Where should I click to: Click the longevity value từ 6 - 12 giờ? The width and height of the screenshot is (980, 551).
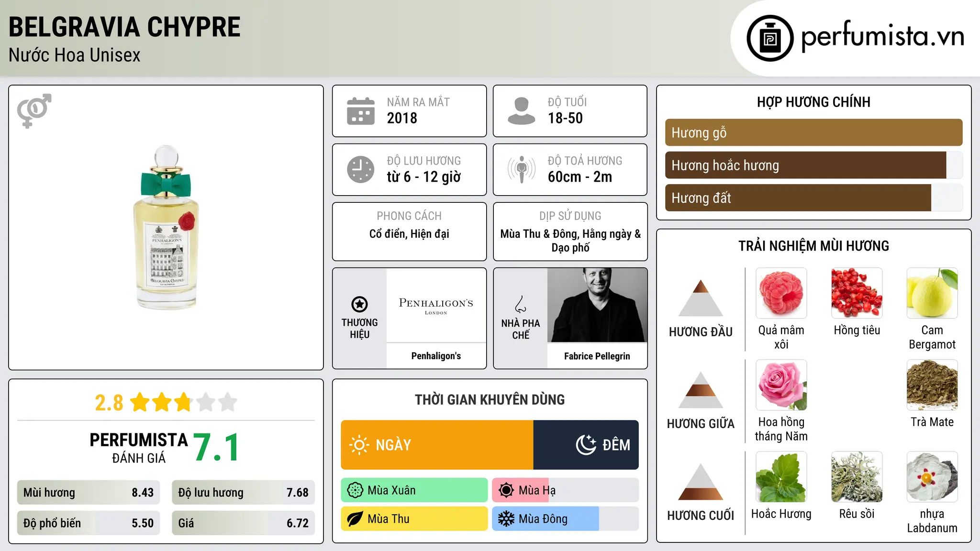coord(424,177)
